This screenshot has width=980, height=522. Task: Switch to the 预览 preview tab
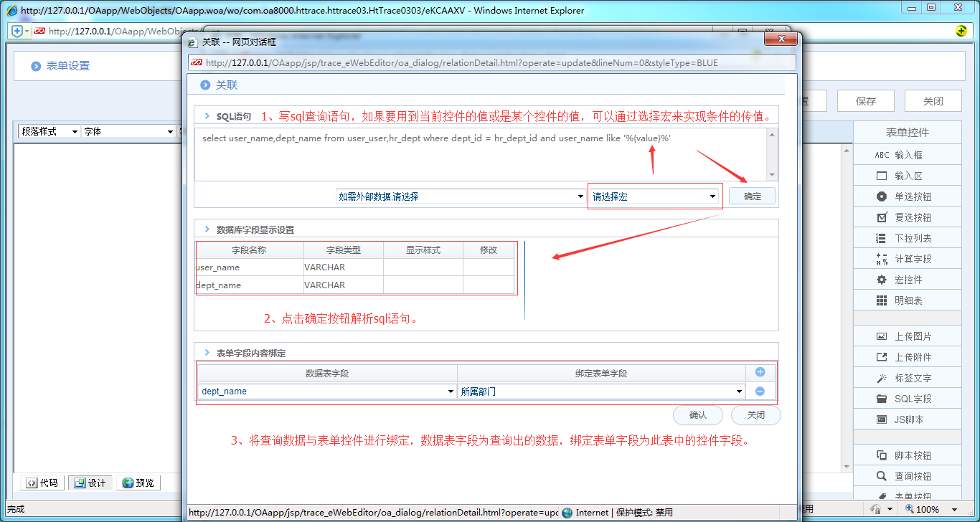(x=138, y=483)
